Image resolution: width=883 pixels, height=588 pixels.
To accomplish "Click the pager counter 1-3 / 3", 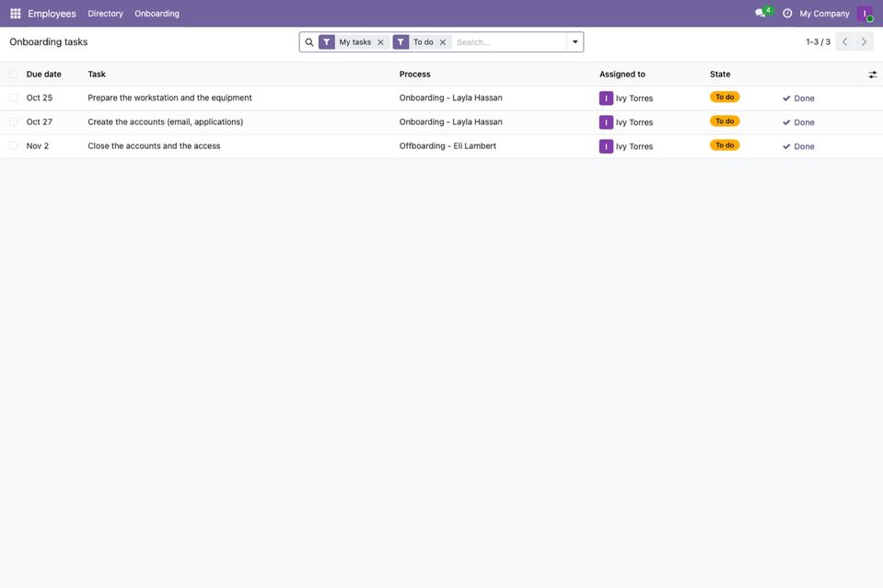I will tap(818, 42).
